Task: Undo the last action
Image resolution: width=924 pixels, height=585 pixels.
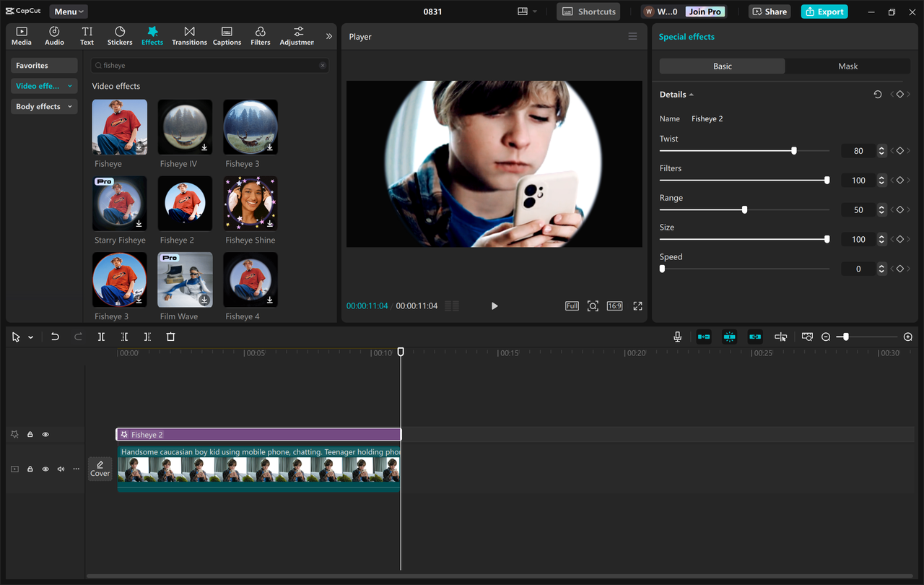Action: pos(55,337)
